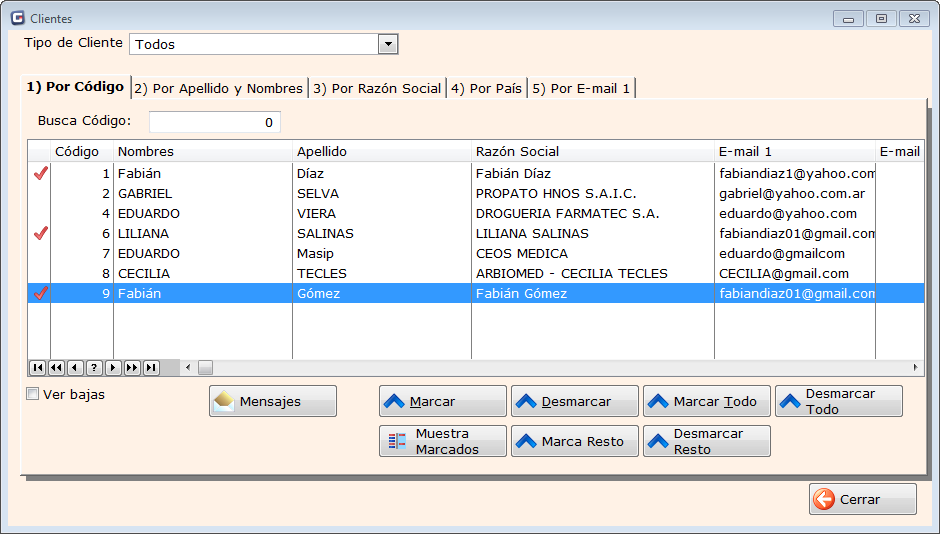Toggle the red check mark on the Fabián Díaz row
940x534 pixels.
(x=40, y=173)
